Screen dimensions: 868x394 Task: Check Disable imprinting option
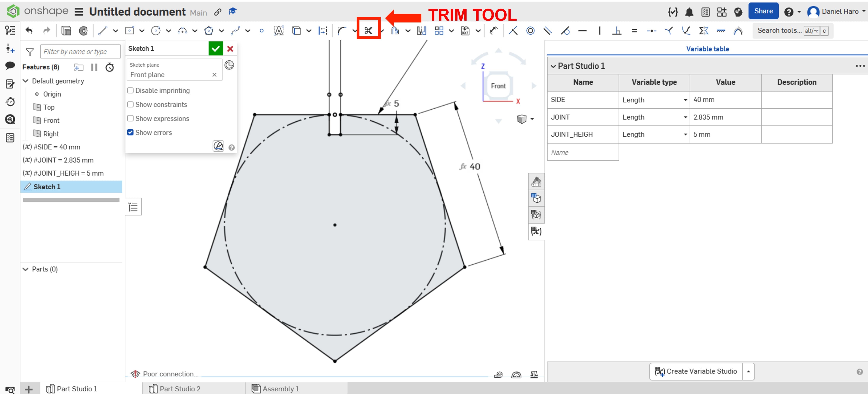click(130, 90)
